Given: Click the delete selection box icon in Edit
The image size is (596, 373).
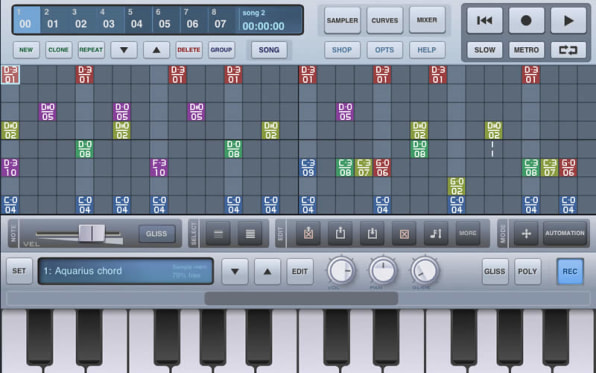Looking at the screenshot, I should coord(404,233).
